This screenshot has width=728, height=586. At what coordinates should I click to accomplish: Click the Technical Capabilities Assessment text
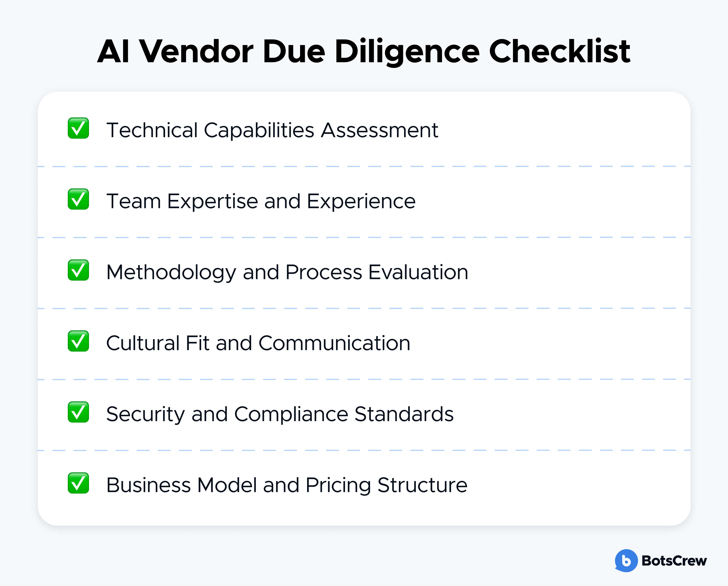[x=272, y=130]
